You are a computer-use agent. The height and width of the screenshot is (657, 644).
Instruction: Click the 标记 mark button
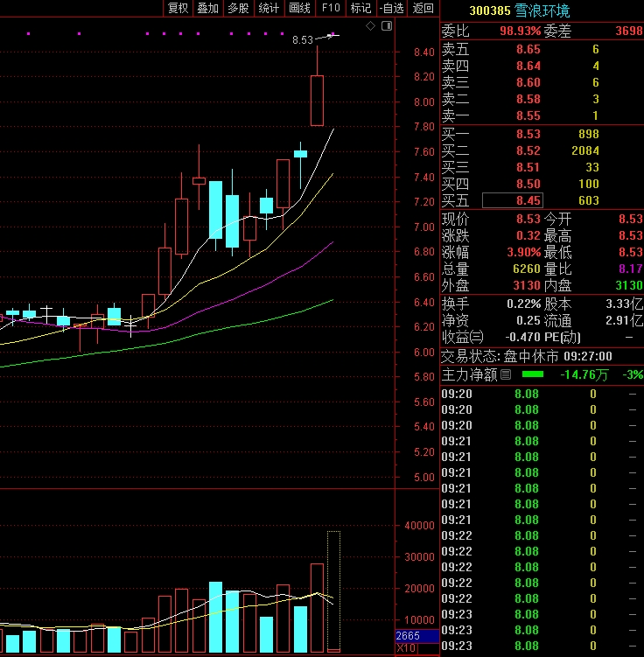[x=360, y=8]
